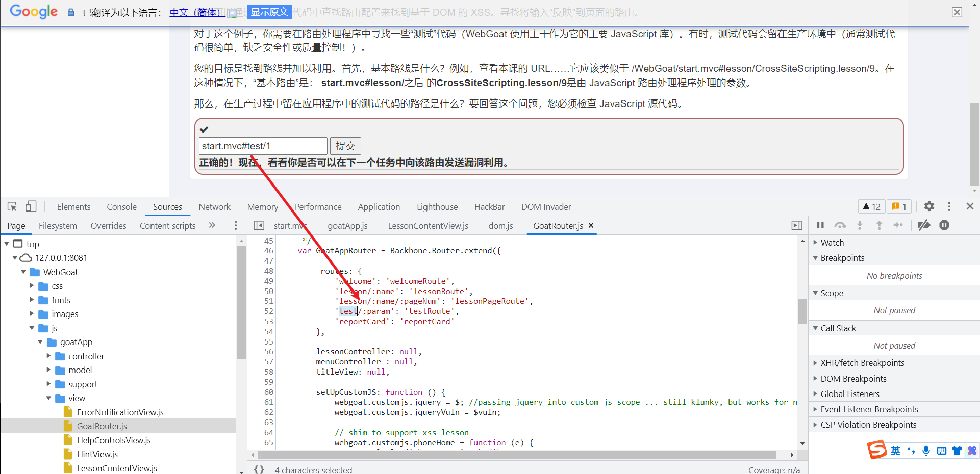
Task: Switch to the Elements tab
Action: [73, 207]
